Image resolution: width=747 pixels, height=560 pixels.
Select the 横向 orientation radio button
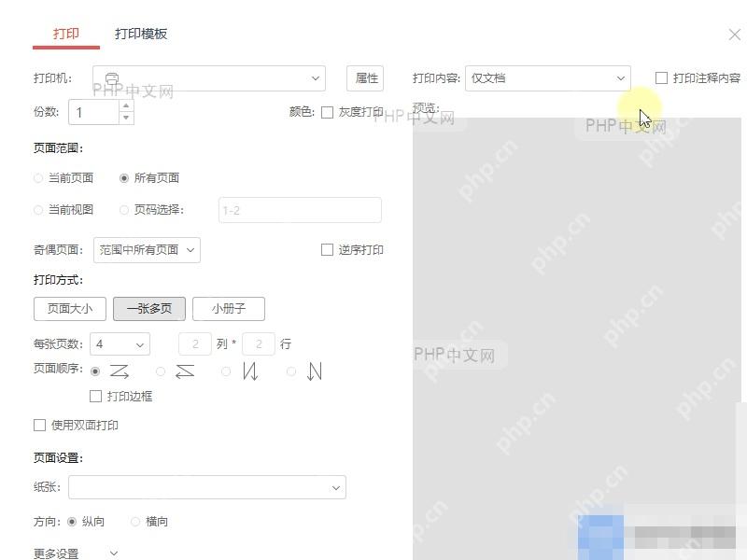[x=135, y=522]
